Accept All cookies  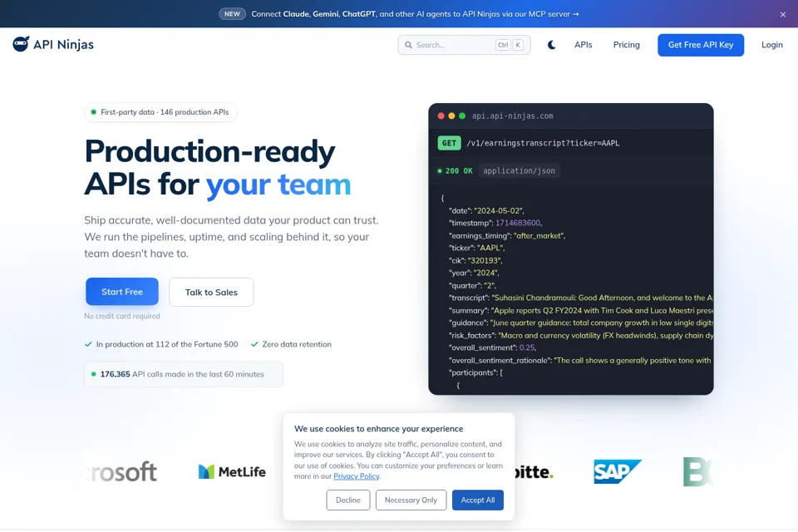pos(478,500)
